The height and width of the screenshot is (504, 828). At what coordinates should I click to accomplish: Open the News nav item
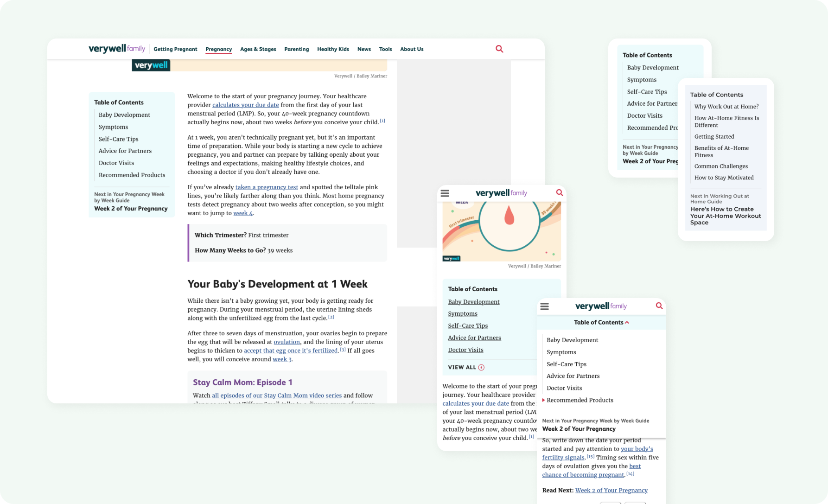pos(364,49)
